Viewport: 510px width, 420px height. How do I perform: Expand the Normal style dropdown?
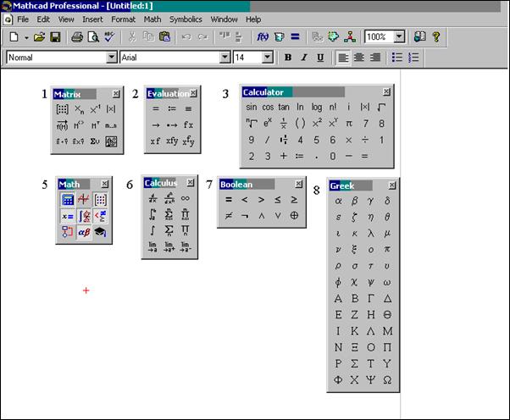[x=112, y=58]
